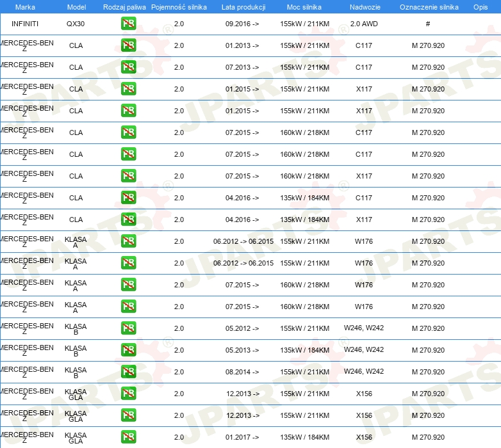
Task: Click the Opis column header
Action: pos(480,6)
